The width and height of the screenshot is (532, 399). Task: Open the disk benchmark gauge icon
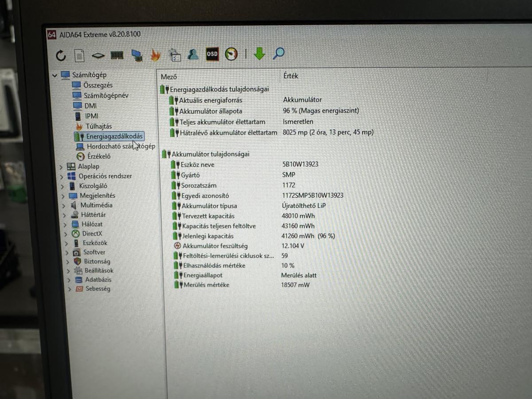point(231,54)
